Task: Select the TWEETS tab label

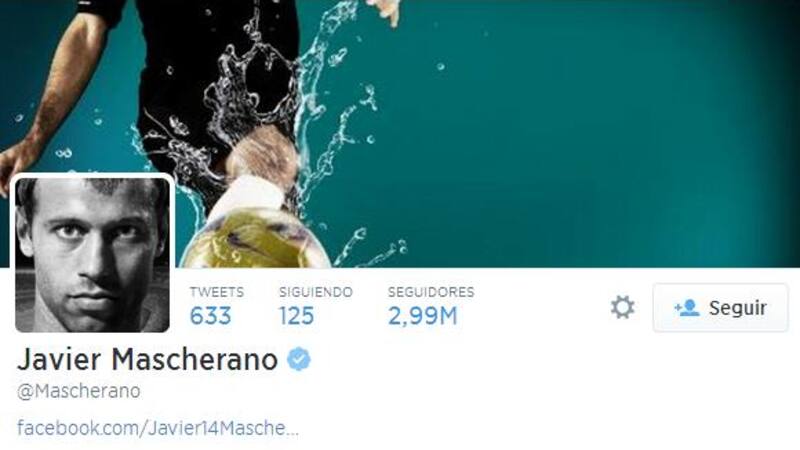Action: (217, 292)
